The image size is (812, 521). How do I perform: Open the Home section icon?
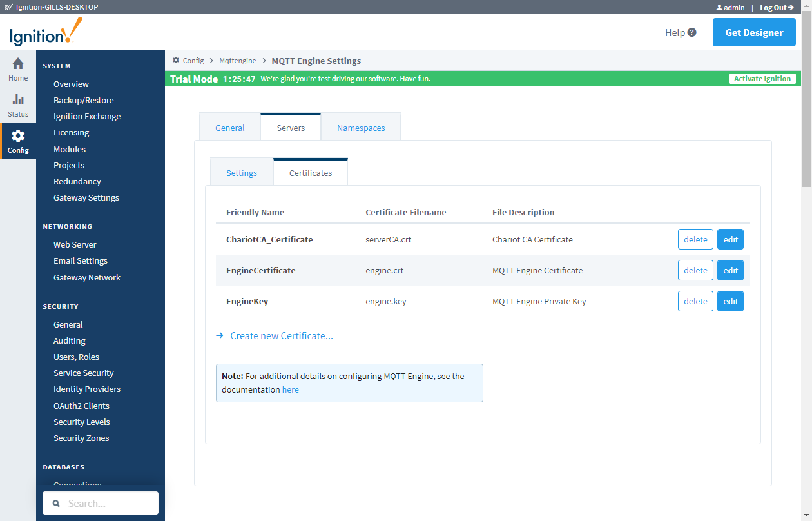[x=18, y=63]
